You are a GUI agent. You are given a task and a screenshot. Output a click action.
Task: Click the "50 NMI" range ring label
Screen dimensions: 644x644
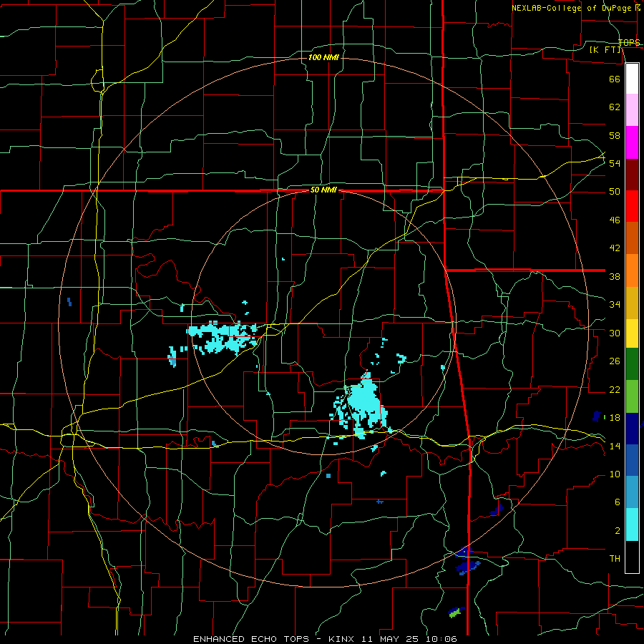point(323,190)
